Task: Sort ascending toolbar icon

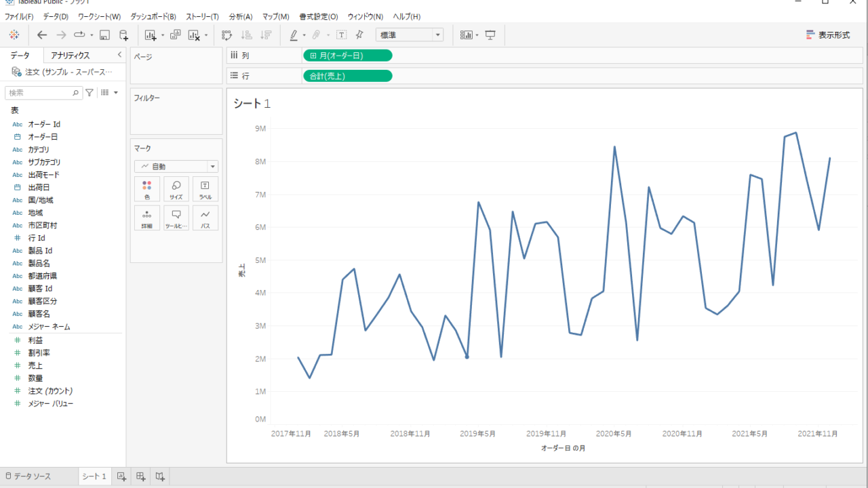Action: [x=247, y=35]
